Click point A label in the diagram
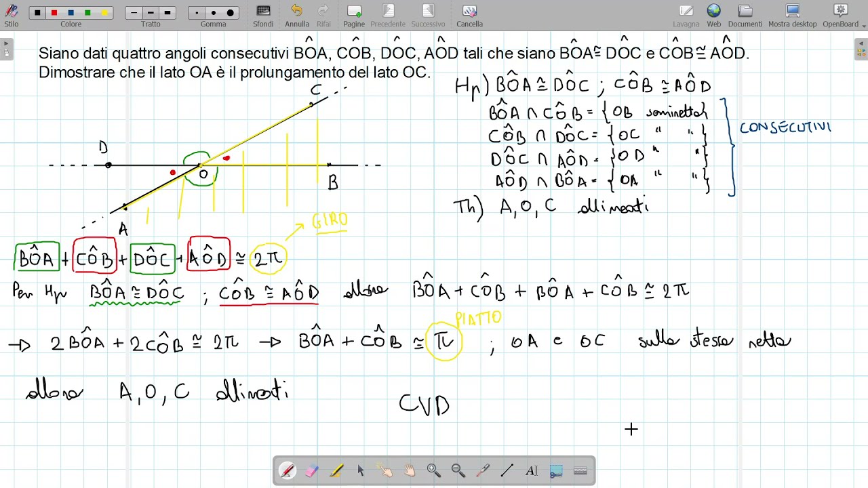Image resolution: width=868 pixels, height=488 pixels. [x=123, y=230]
